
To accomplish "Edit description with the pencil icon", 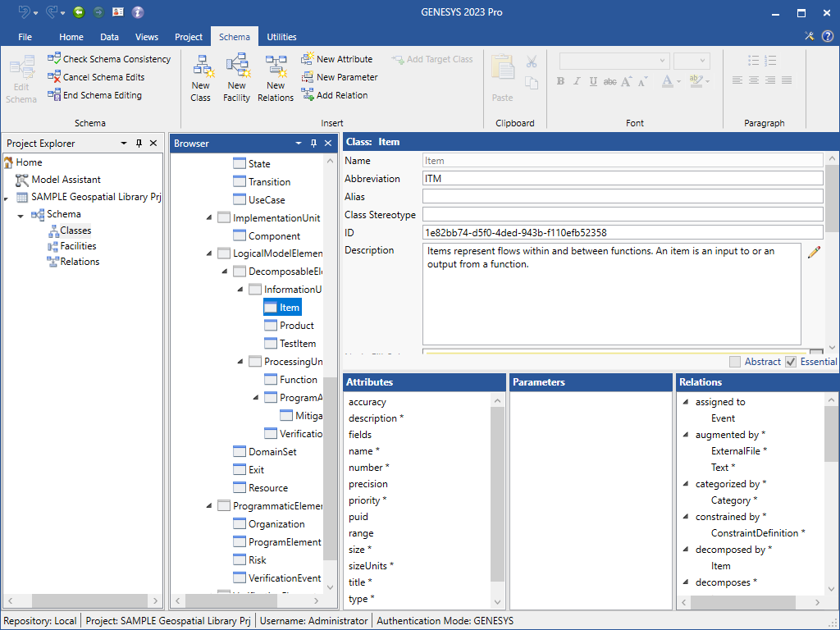I will click(814, 253).
